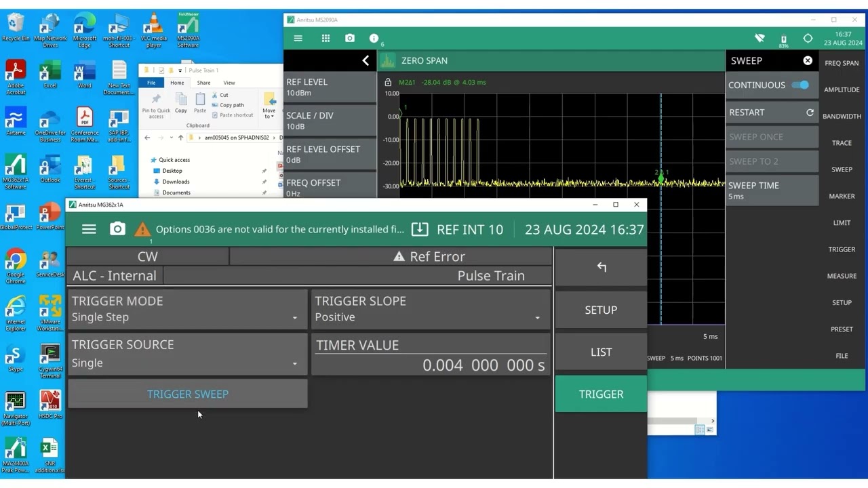Click Cut in the Explorer ribbon
The image size is (868, 488).
[x=220, y=95]
